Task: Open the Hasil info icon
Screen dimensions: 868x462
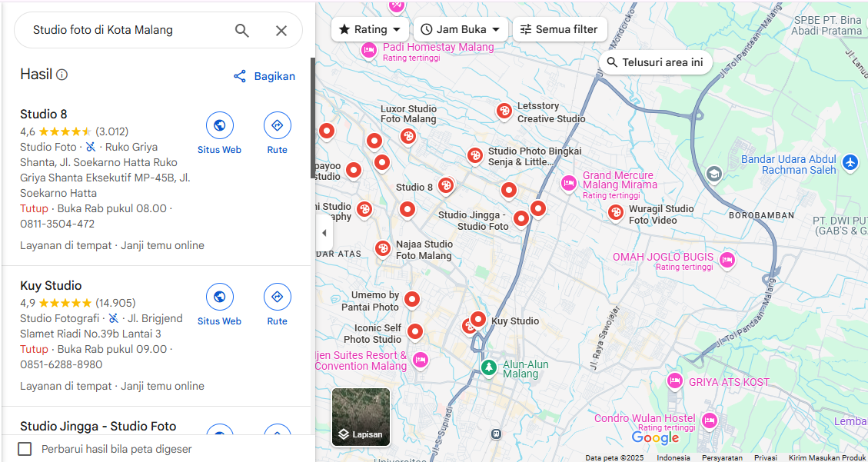Action: click(x=62, y=75)
